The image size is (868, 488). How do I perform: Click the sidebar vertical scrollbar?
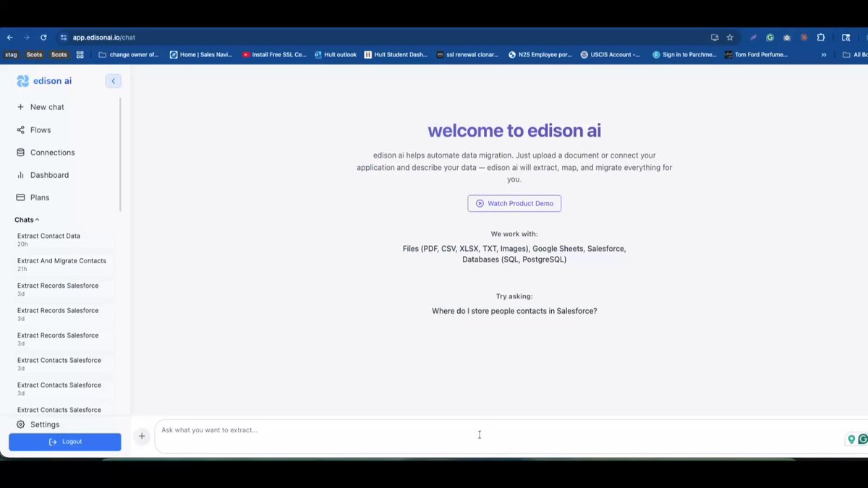[x=120, y=153]
